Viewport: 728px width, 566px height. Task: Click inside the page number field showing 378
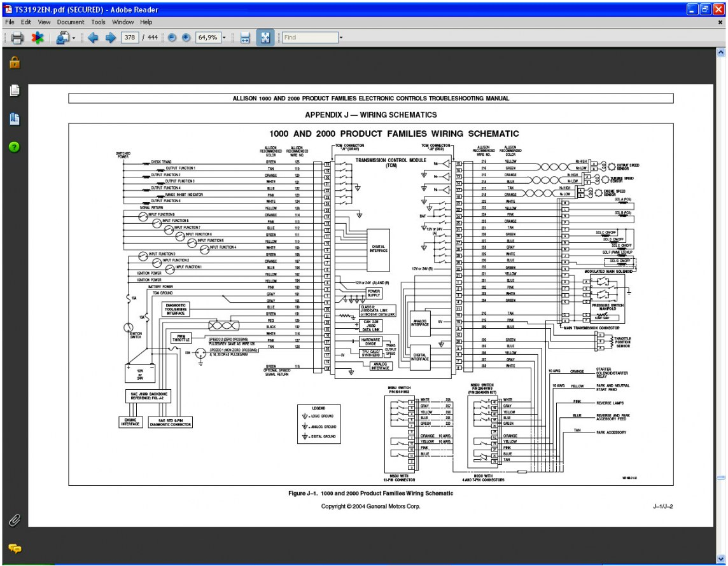click(130, 38)
